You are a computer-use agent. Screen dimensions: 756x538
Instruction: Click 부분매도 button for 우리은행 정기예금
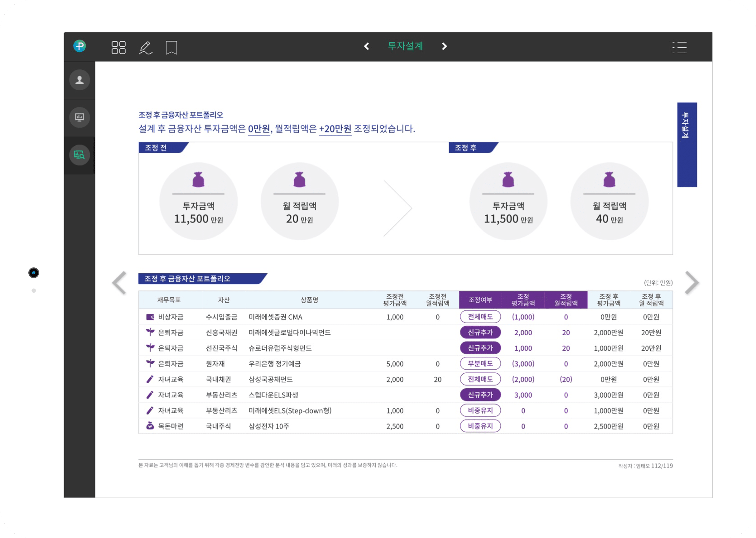(x=480, y=363)
